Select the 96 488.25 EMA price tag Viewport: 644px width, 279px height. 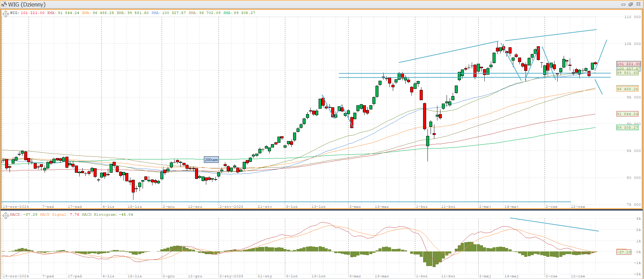pos(627,89)
